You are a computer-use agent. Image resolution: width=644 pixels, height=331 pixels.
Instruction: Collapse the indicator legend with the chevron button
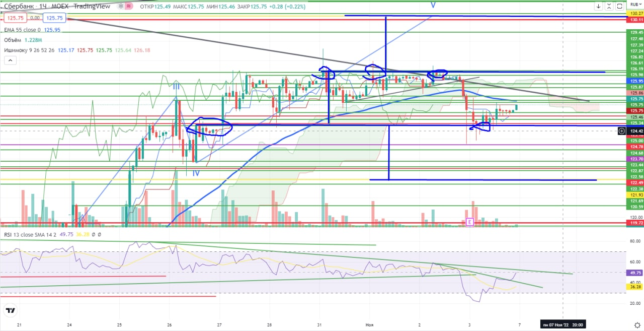coord(11,61)
